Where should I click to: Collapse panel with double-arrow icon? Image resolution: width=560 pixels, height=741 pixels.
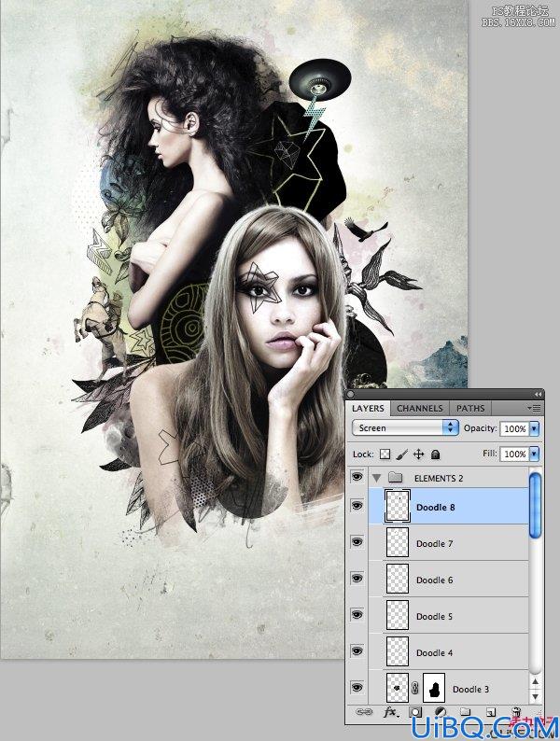click(x=538, y=394)
